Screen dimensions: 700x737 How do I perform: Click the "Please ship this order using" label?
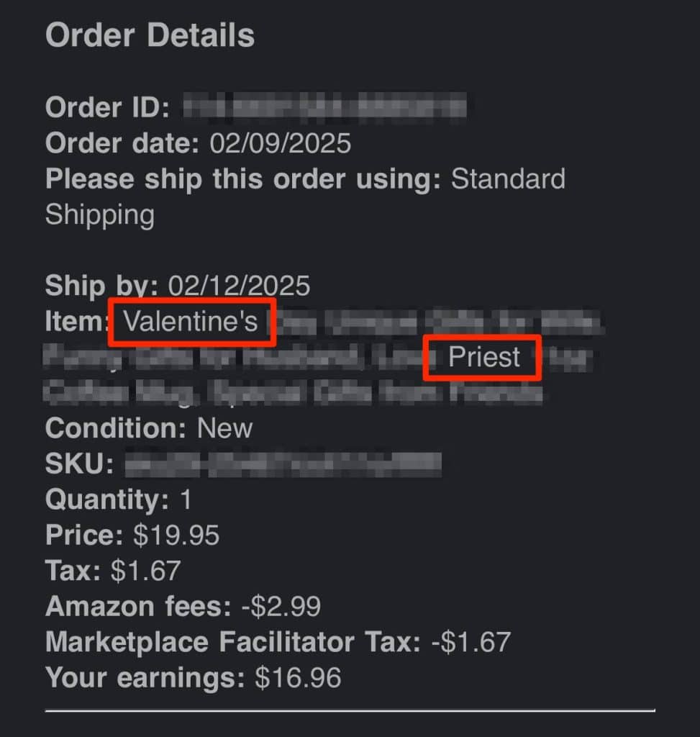point(242,179)
